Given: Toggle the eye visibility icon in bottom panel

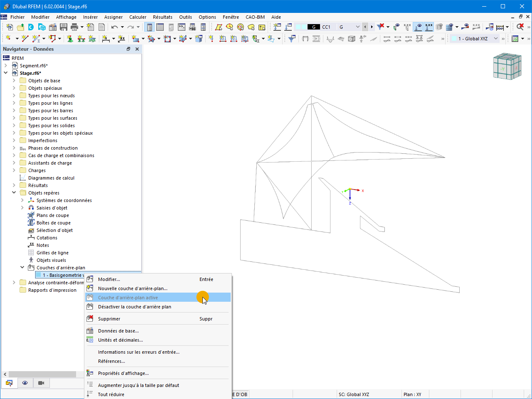Looking at the screenshot, I should 25,383.
